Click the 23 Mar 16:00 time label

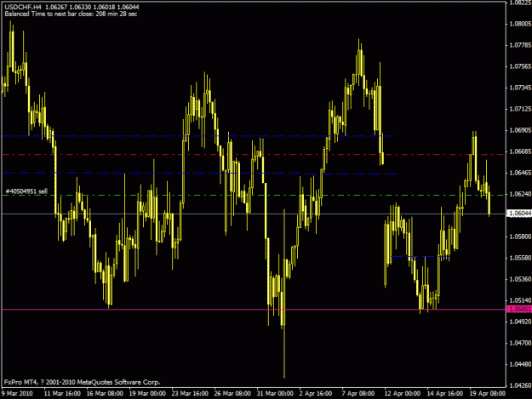coord(190,394)
